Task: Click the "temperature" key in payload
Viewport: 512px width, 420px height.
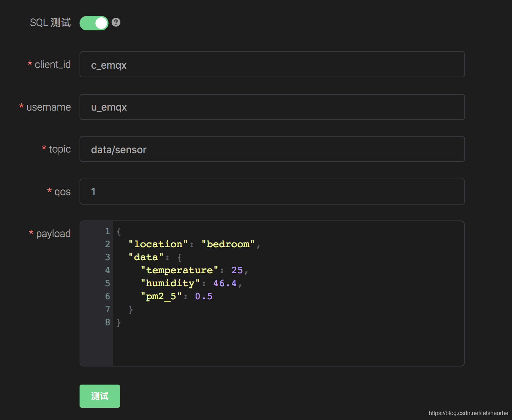Action: [x=180, y=270]
